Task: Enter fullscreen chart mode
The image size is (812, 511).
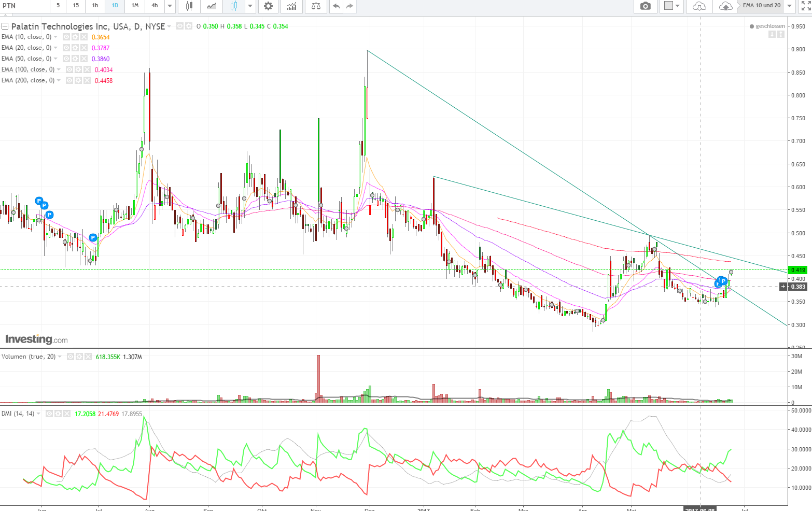Action: tap(805, 6)
